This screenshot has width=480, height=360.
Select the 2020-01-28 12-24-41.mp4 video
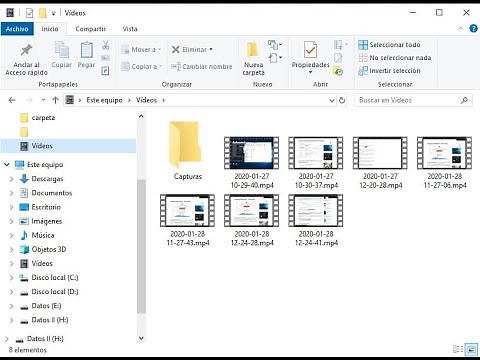pos(316,220)
